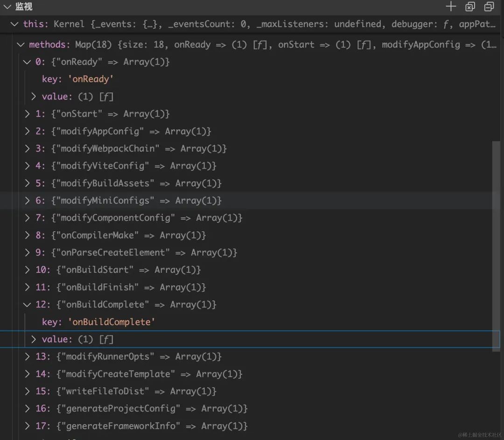Expand entry 16 generateProjectConfig
This screenshot has width=504, height=440.
pos(27,409)
